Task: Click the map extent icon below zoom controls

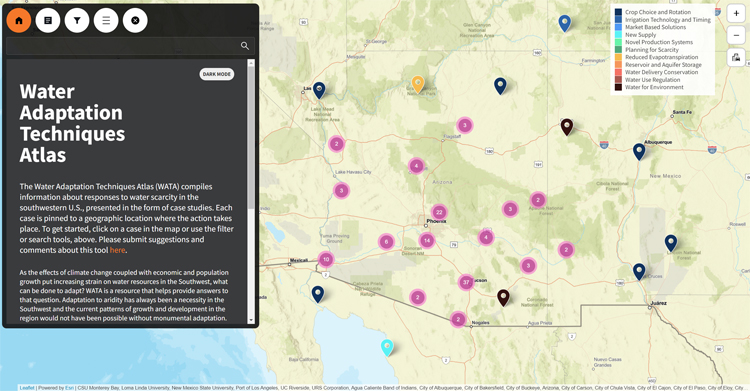Action: click(736, 58)
